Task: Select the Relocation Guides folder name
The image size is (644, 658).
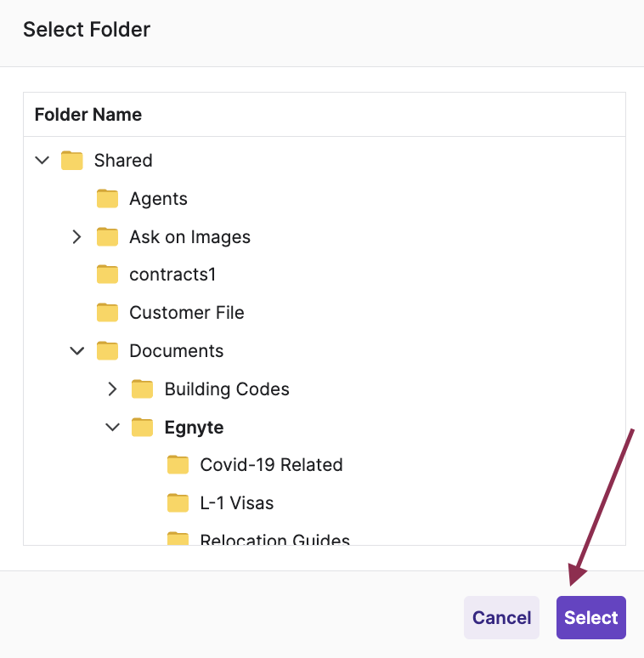Action: pos(274,539)
